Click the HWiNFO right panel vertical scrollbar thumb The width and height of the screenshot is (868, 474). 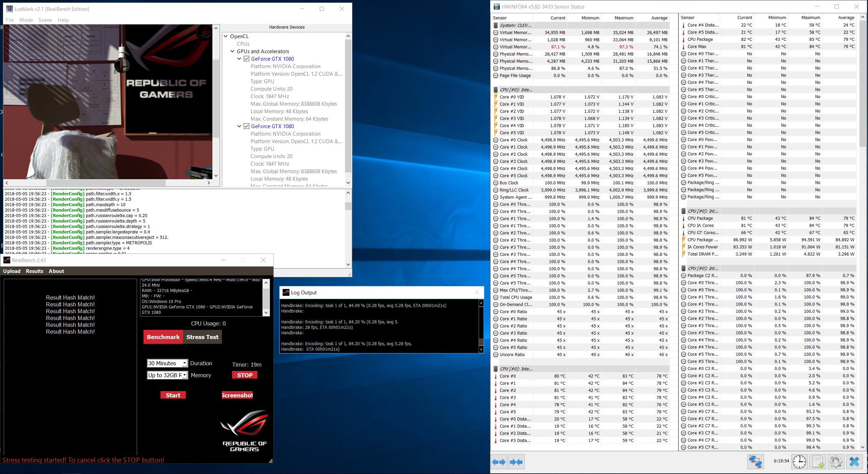[863, 84]
